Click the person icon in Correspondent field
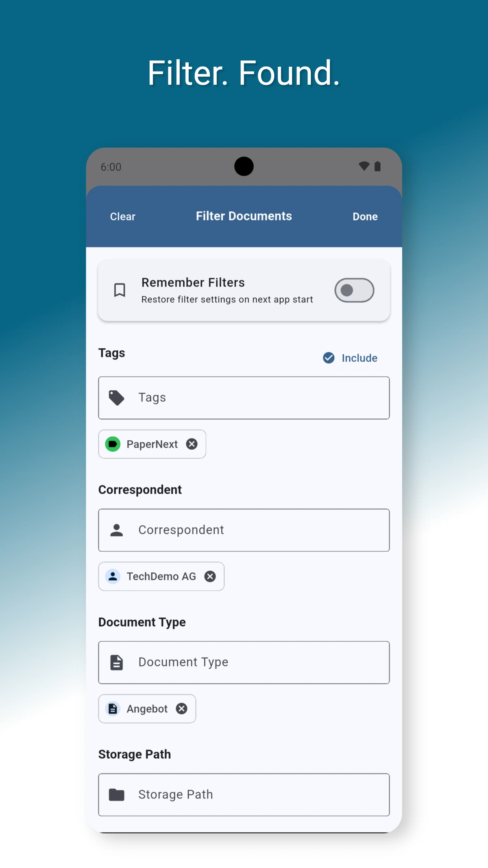 117,530
